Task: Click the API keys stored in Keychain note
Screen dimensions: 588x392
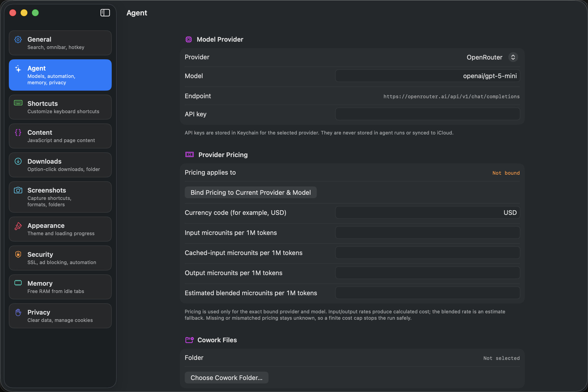Action: pos(319,133)
